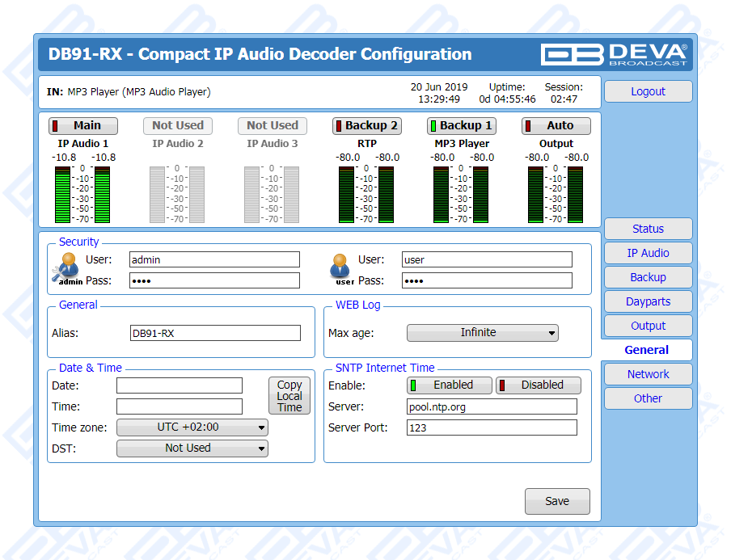Disable SNTP Internet Time
The image size is (731, 560).
539,385
